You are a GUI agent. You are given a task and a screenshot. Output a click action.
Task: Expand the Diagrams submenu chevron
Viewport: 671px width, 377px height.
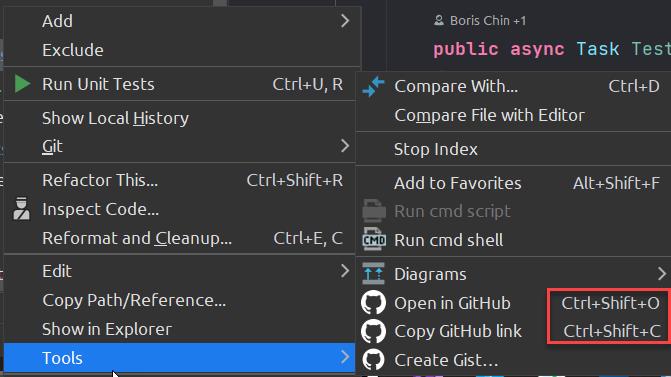tap(662, 274)
